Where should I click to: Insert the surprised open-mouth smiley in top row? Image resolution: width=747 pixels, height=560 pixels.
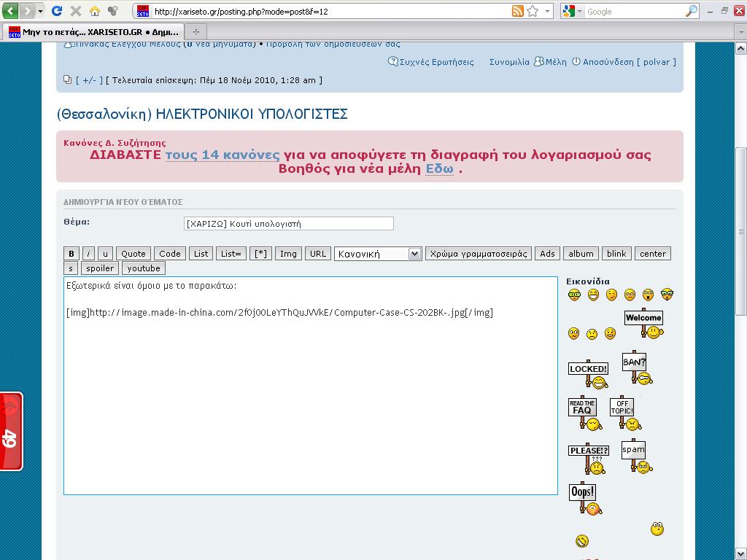[648, 295]
